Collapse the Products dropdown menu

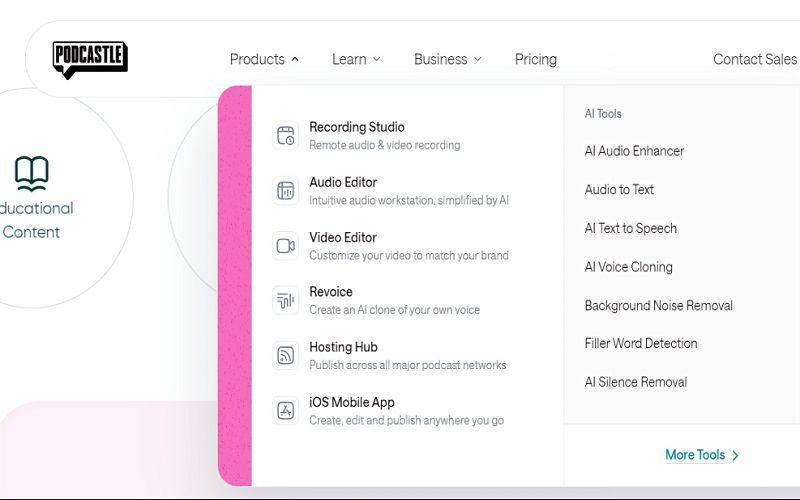tap(264, 59)
